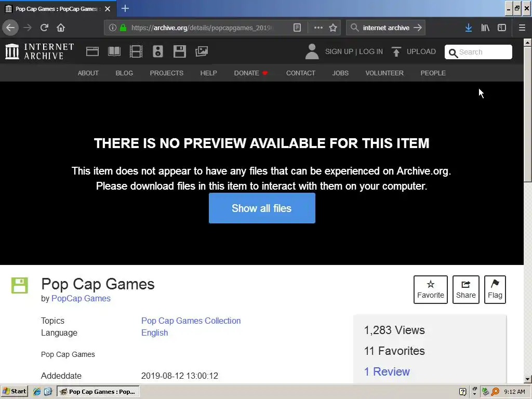The height and width of the screenshot is (399, 532).
Task: Click the user avatar icon
Action: [312, 51]
